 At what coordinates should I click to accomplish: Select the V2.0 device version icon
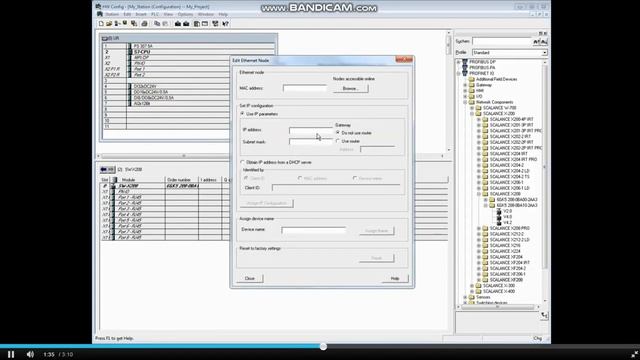[x=499, y=211]
